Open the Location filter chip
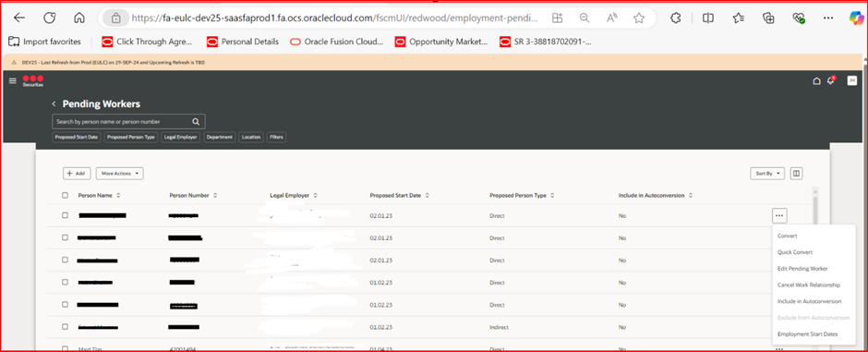This screenshot has height=352, width=868. pos(251,137)
